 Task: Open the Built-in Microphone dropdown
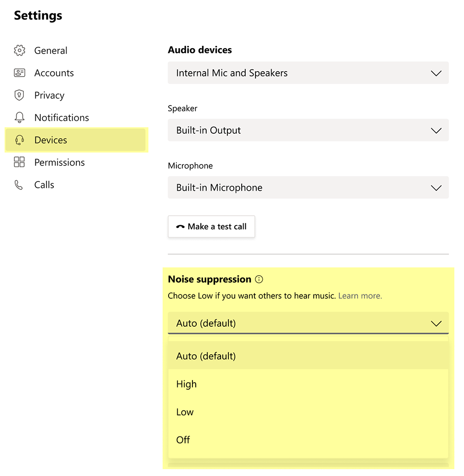point(308,187)
